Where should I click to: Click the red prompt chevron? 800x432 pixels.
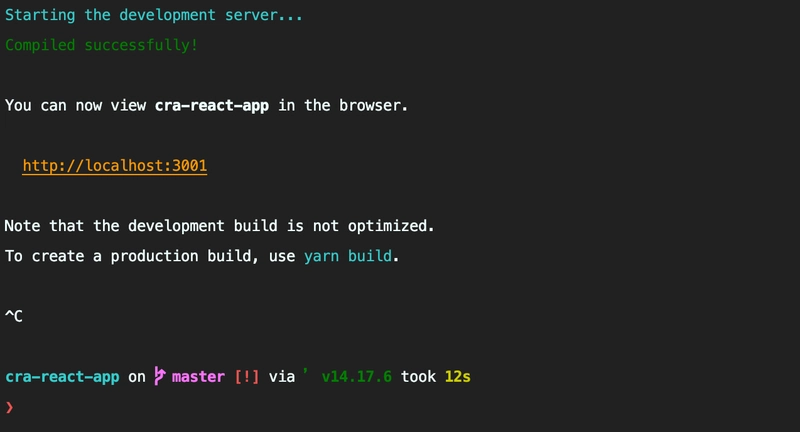coord(9,407)
